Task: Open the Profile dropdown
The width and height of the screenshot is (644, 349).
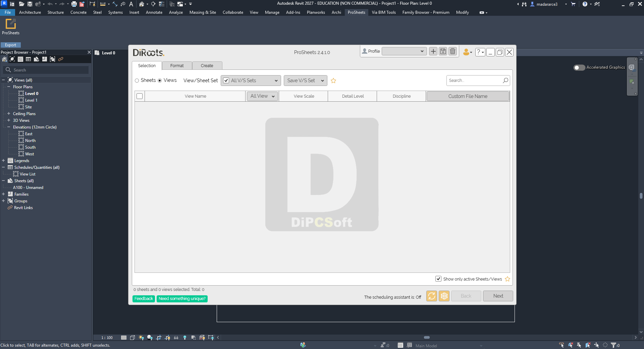Action: (404, 51)
